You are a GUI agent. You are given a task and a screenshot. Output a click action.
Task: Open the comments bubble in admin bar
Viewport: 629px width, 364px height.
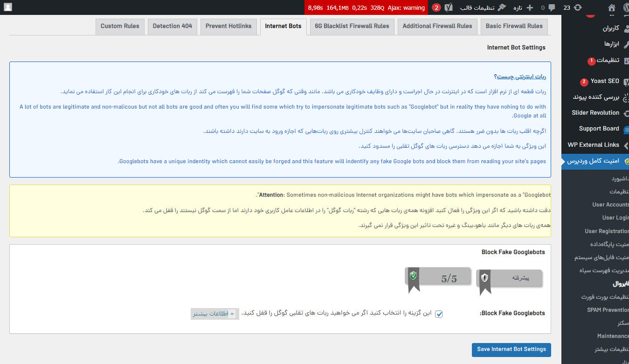point(552,7)
